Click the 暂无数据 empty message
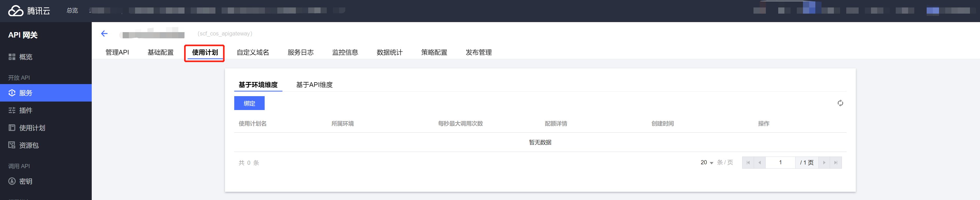 tap(540, 142)
